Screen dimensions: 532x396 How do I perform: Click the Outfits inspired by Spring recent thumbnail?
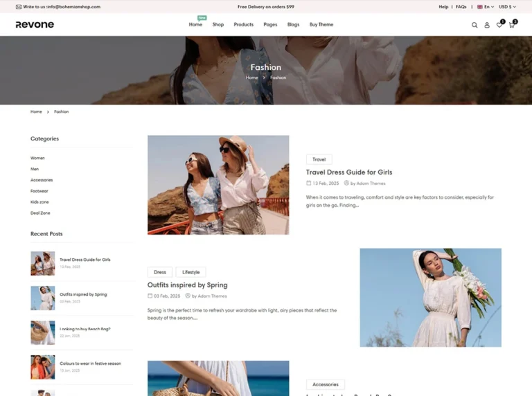(43, 298)
